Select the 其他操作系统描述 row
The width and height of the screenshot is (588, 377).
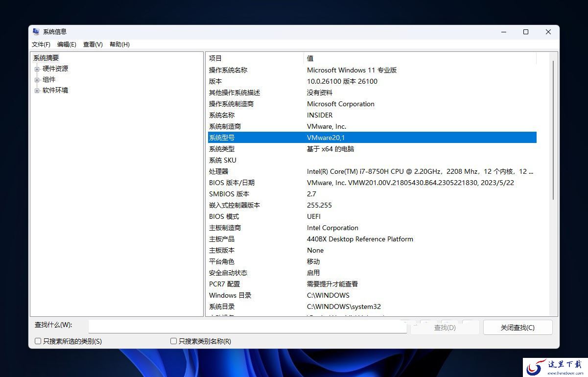point(372,93)
